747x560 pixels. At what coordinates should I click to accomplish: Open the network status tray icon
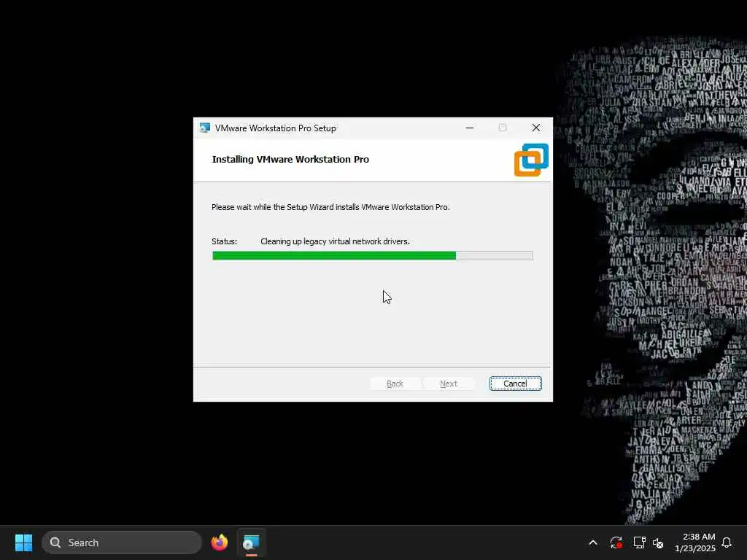point(639,542)
